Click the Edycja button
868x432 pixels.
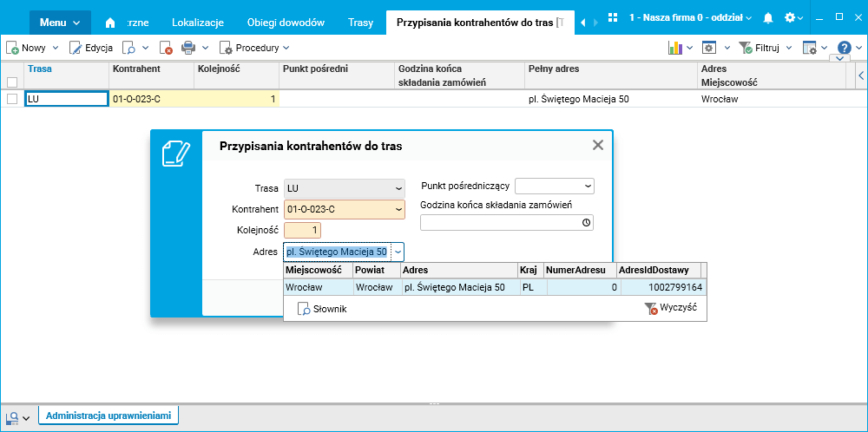[x=91, y=48]
